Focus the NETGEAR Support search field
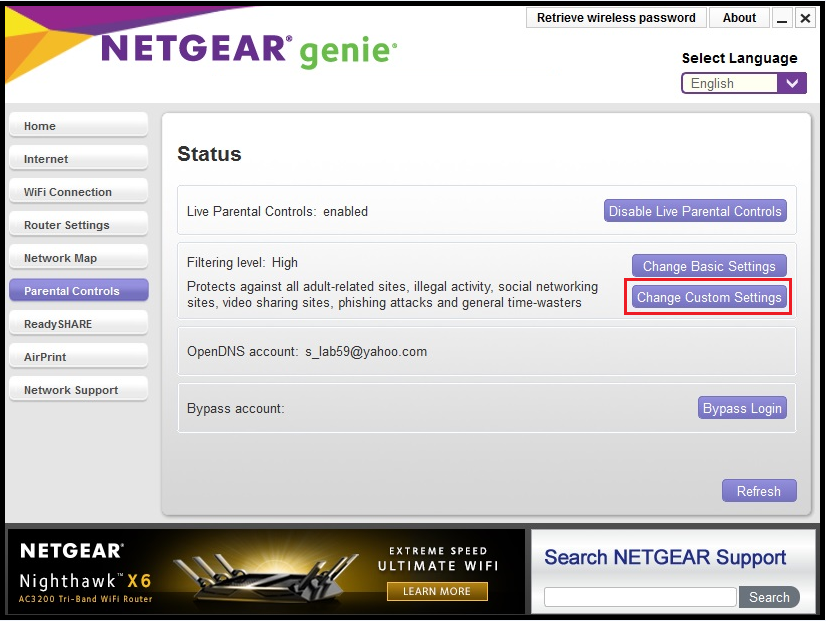 (x=640, y=597)
